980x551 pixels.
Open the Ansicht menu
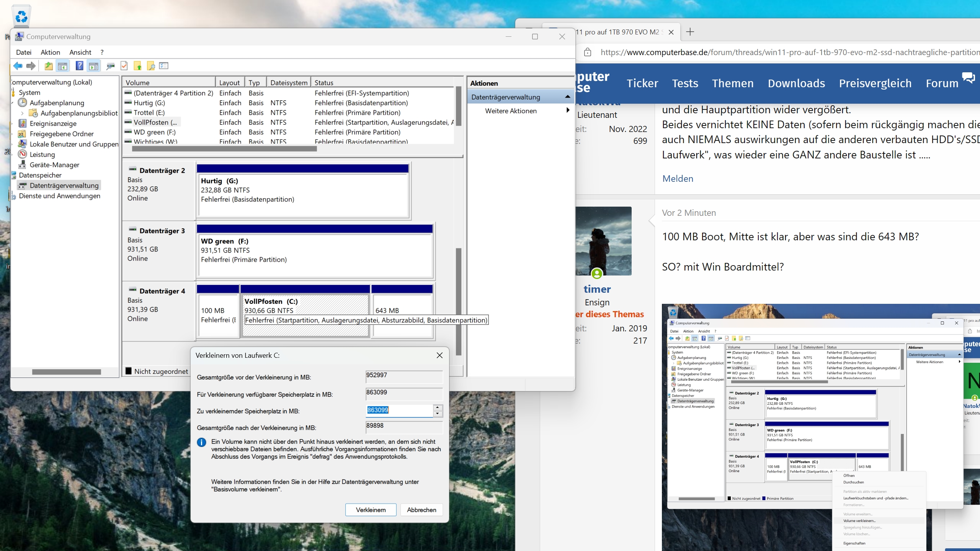tap(80, 52)
